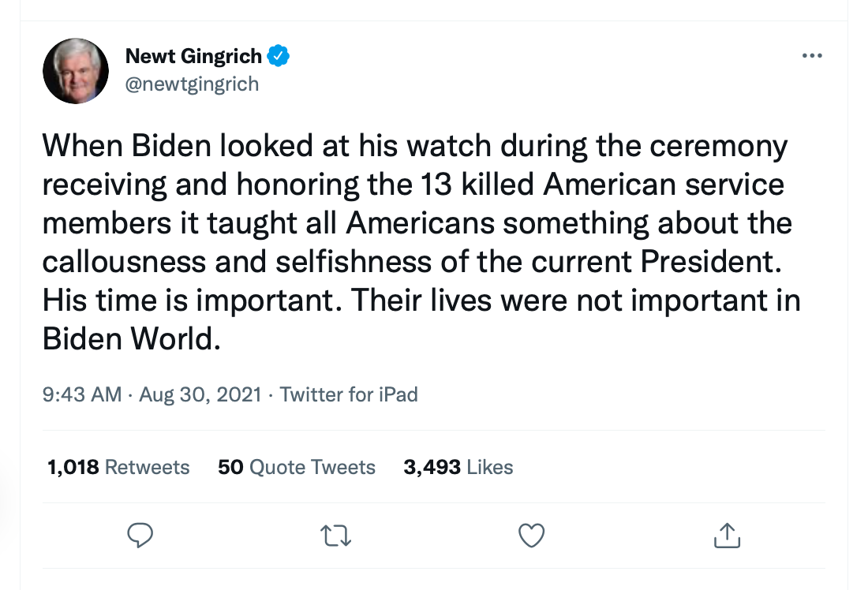The width and height of the screenshot is (868, 590).
Task: Open the Twitter for iPad source link
Action: click(x=349, y=394)
